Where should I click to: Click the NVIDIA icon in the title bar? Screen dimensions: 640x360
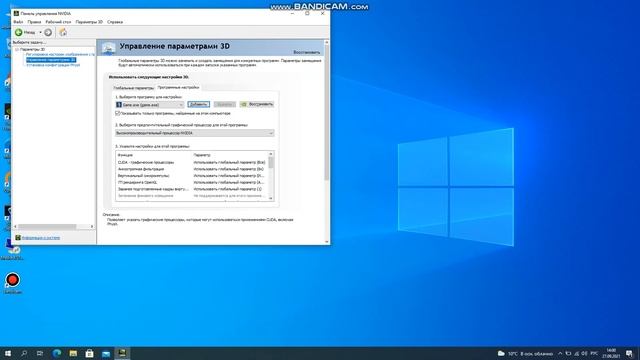[16, 13]
